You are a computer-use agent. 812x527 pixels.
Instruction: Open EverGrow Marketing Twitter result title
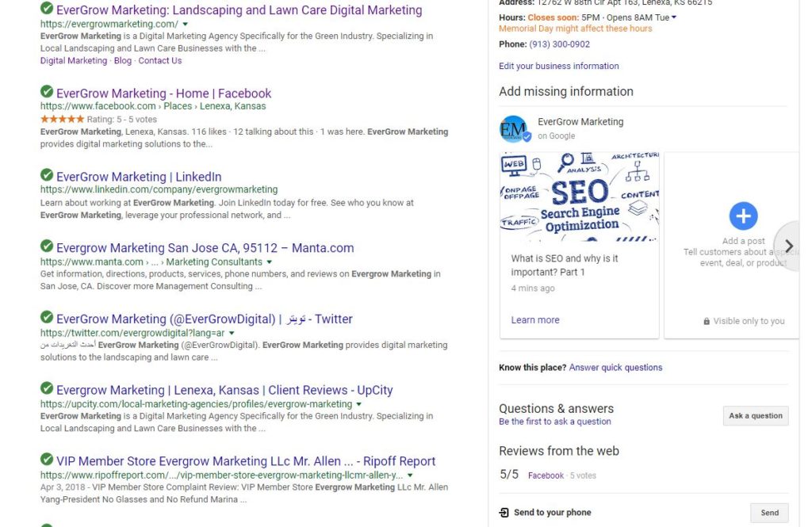coord(205,319)
